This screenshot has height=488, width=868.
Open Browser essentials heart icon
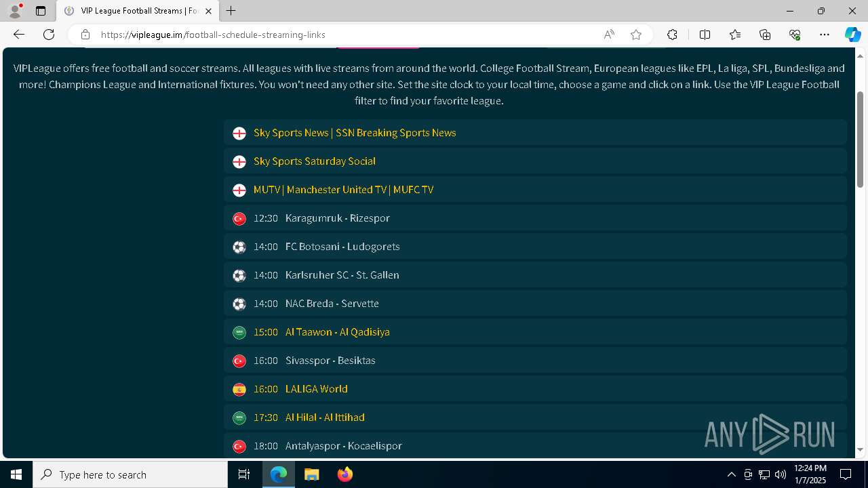(x=795, y=35)
